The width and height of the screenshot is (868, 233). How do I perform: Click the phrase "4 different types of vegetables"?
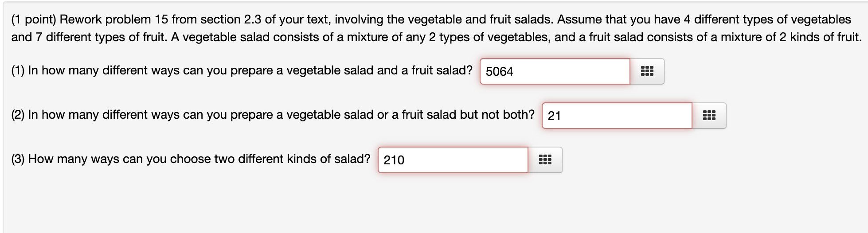coord(767,19)
